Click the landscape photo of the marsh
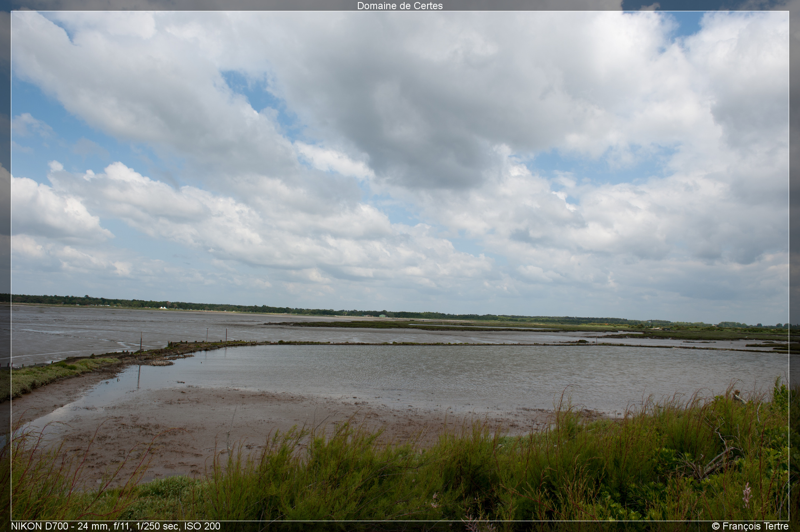 pyautogui.click(x=400, y=266)
